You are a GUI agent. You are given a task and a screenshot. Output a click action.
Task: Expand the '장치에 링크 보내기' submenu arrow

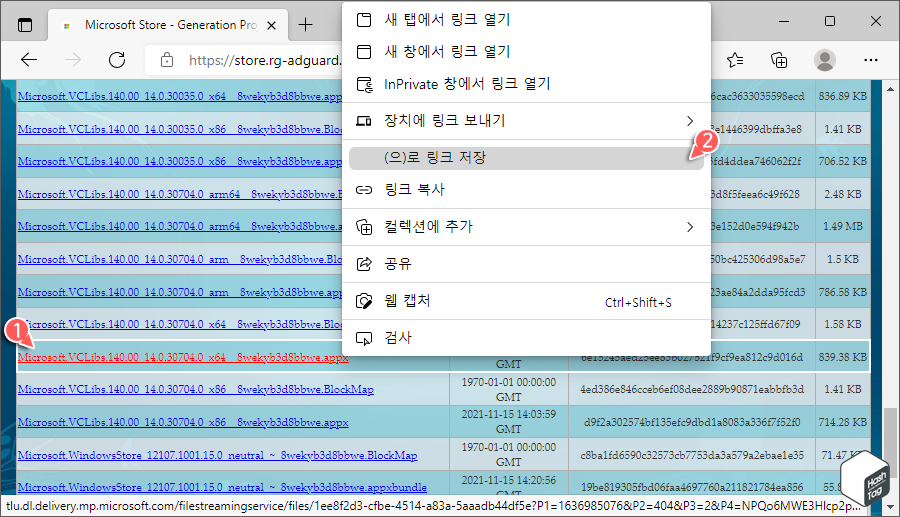coord(689,120)
